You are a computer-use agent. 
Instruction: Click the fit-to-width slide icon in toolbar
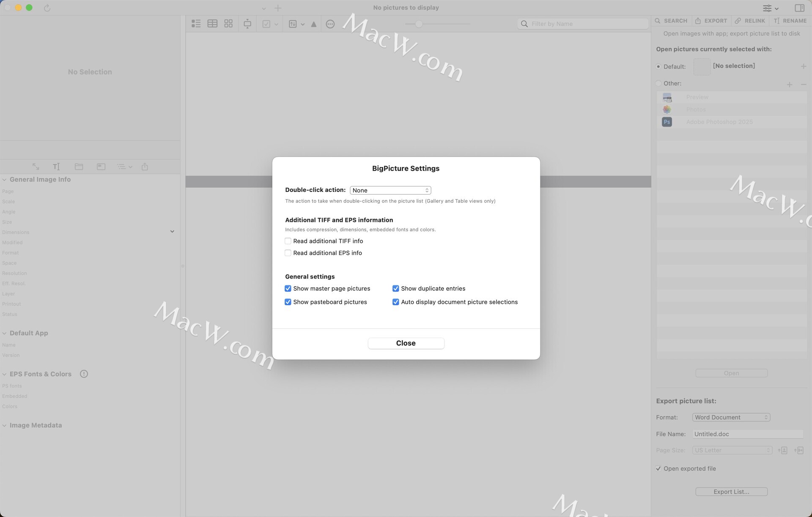247,24
